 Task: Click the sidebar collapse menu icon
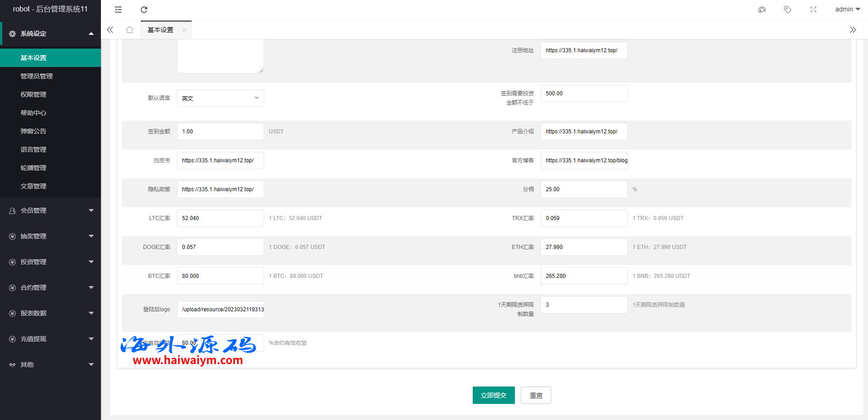pos(118,10)
